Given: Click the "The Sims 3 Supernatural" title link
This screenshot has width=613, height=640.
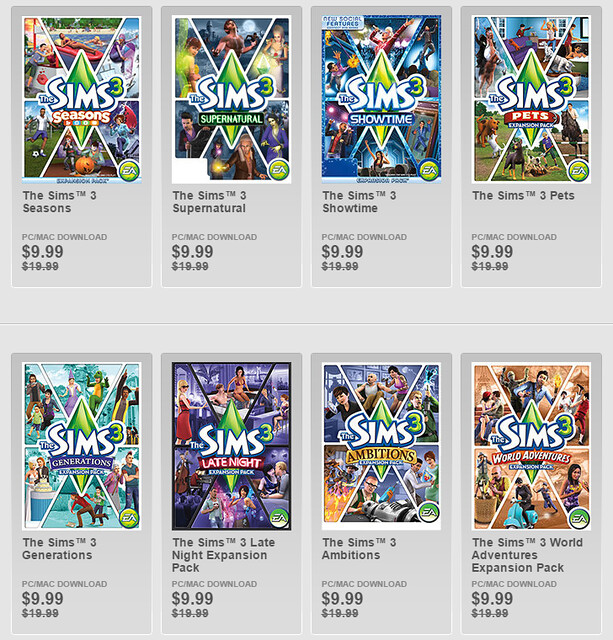Looking at the screenshot, I should [209, 202].
